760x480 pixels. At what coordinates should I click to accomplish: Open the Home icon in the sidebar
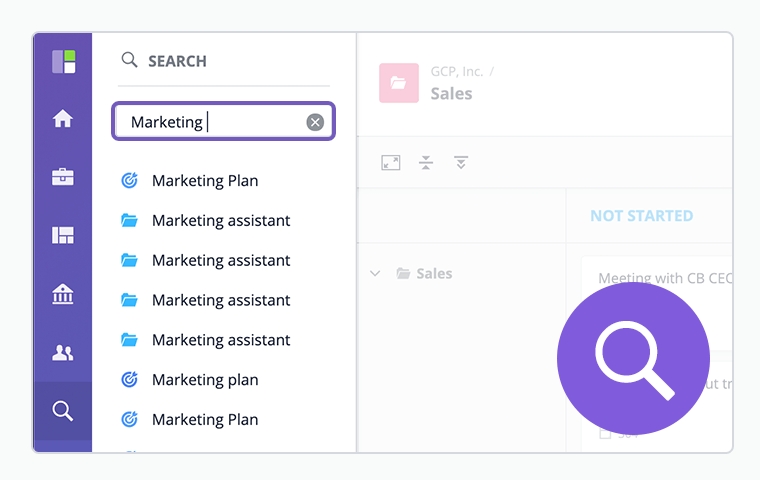pyautogui.click(x=63, y=119)
